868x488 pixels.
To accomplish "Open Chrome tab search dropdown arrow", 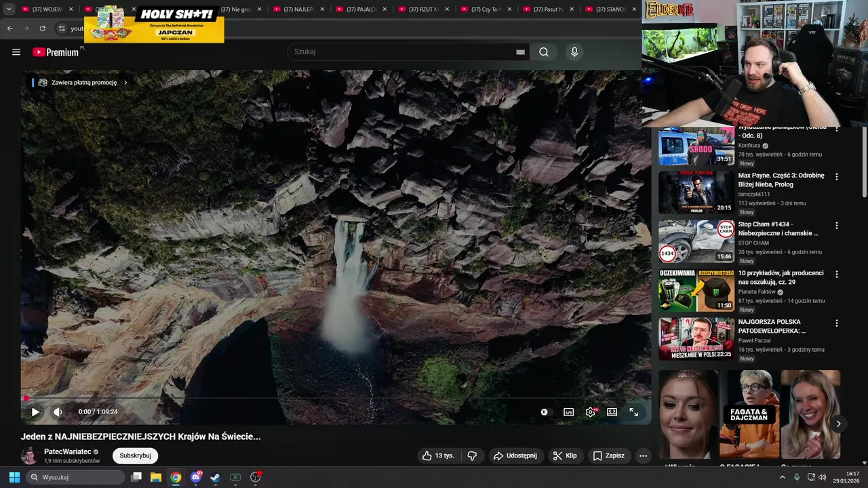I will click(x=9, y=9).
